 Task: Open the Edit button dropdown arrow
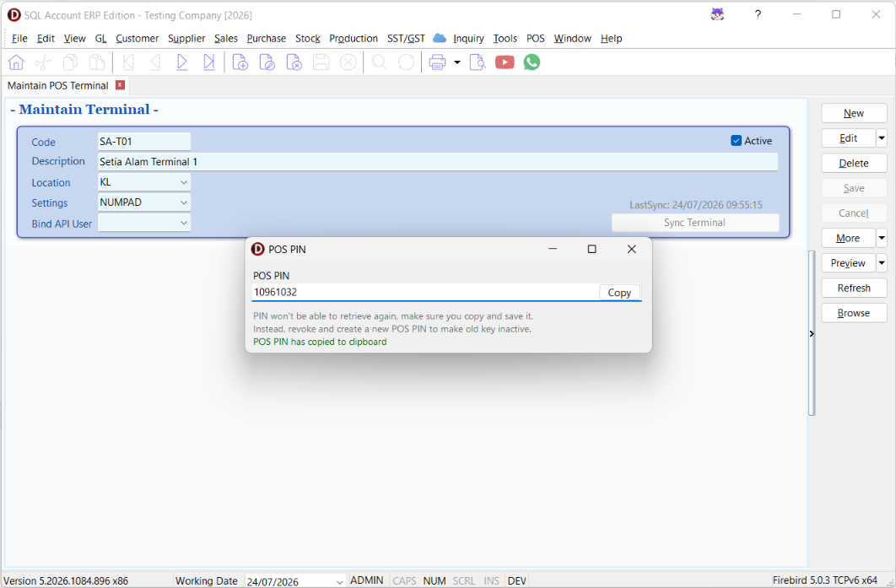[x=882, y=138]
